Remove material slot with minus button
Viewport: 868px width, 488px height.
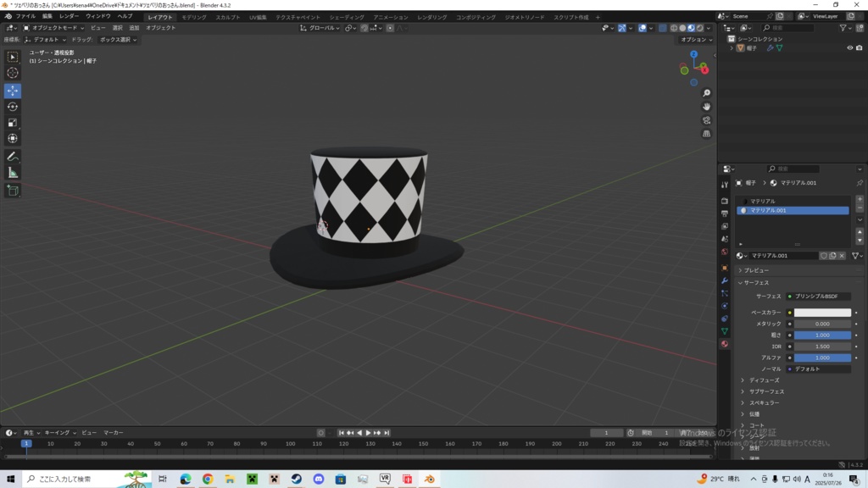(x=860, y=208)
